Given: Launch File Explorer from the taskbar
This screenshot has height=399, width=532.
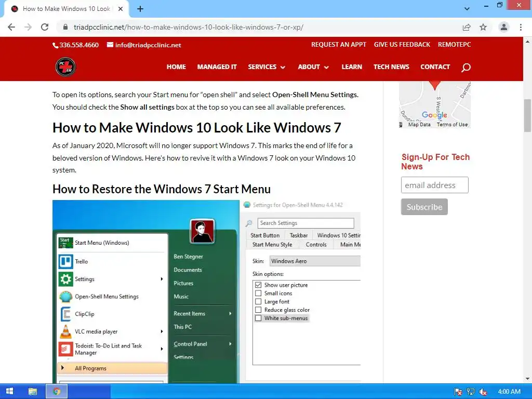Looking at the screenshot, I should click(x=33, y=392).
